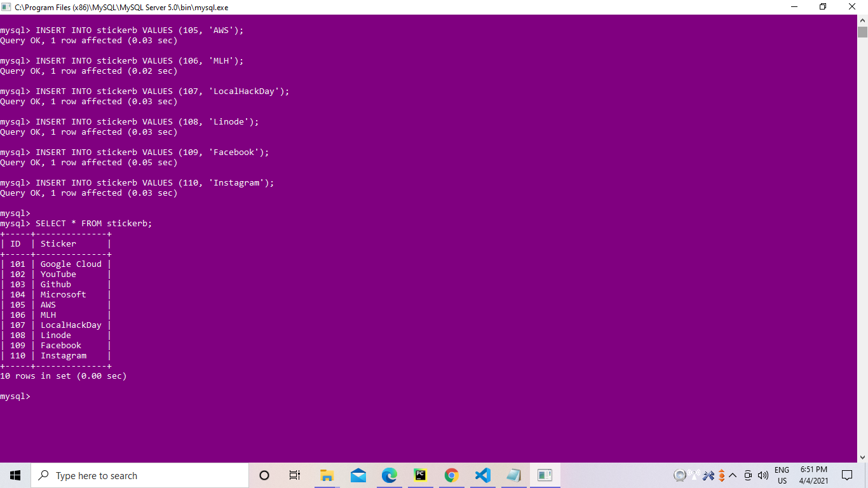This screenshot has height=488, width=868.
Task: Click the 'Instagram' table row cell
Action: tap(64, 355)
